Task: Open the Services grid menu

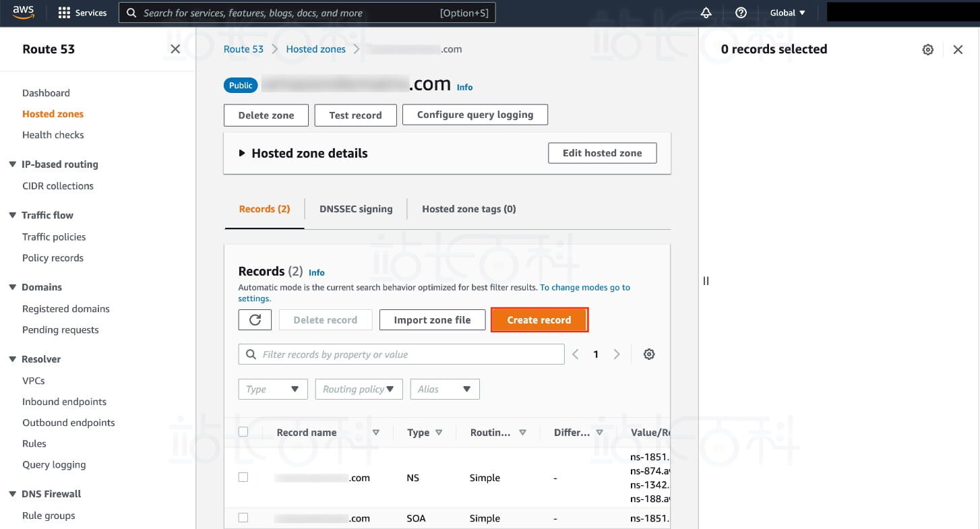Action: pos(83,13)
